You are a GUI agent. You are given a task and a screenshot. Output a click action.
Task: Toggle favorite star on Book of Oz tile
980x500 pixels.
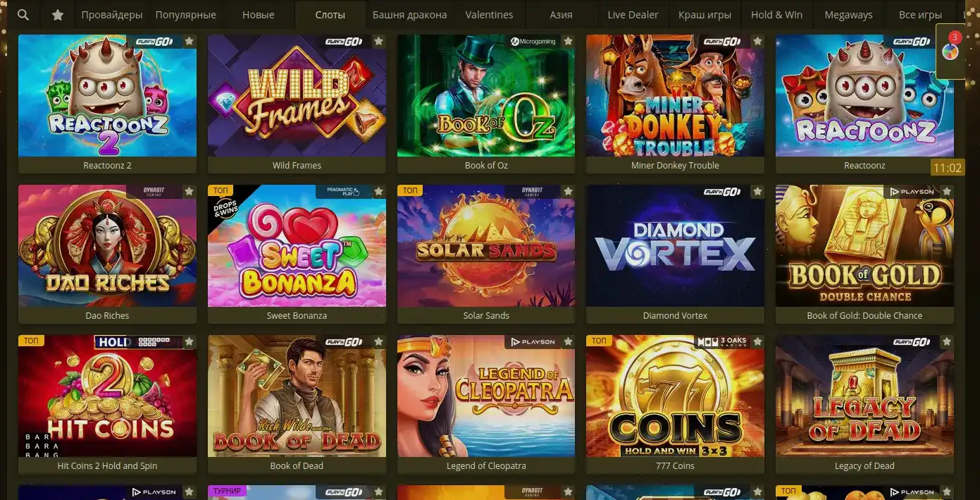coord(568,42)
